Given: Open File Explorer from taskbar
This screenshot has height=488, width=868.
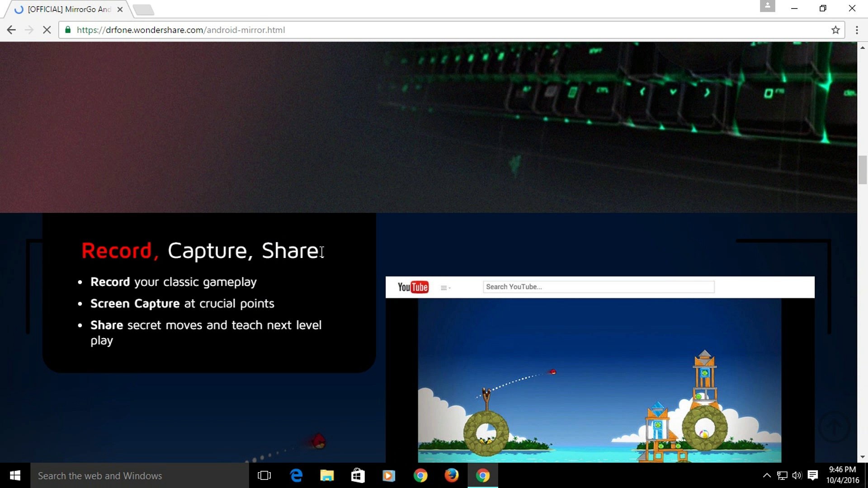Looking at the screenshot, I should pos(327,475).
